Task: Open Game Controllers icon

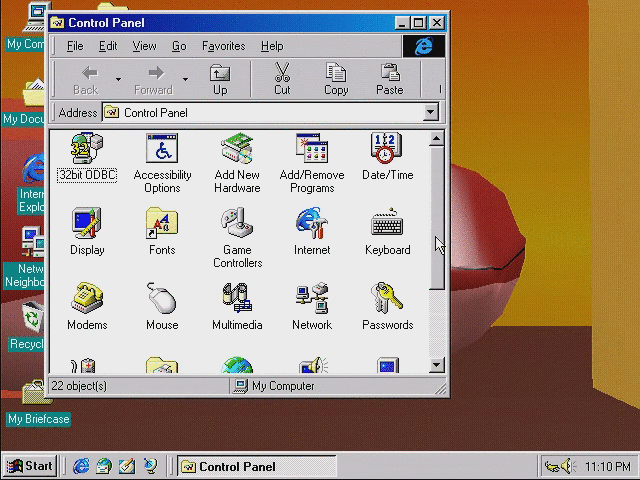Action: [x=237, y=223]
